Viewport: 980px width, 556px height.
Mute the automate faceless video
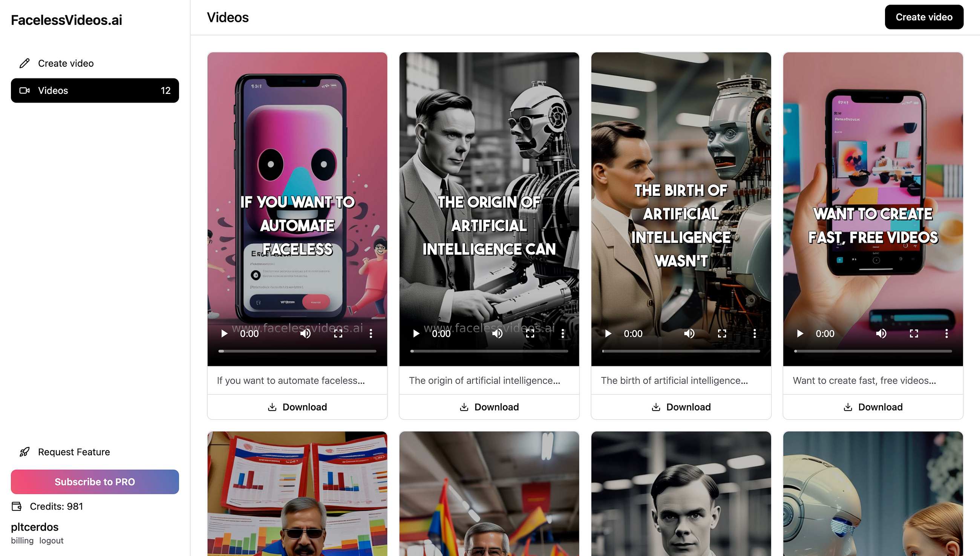click(306, 333)
